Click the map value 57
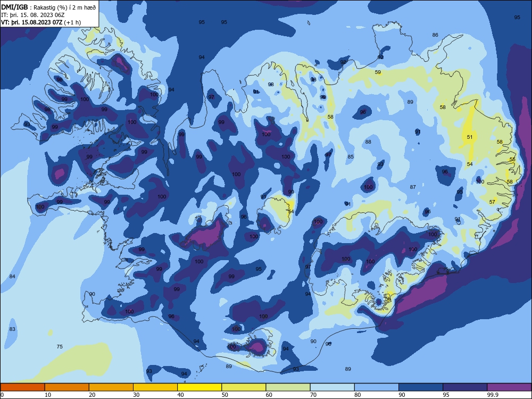532x399 pixels. pyautogui.click(x=492, y=202)
